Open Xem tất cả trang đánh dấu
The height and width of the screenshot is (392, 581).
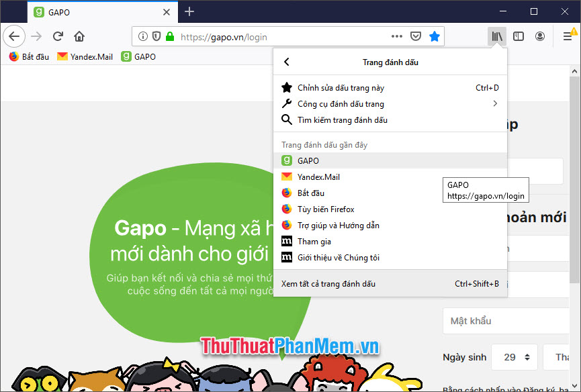pyautogui.click(x=330, y=283)
